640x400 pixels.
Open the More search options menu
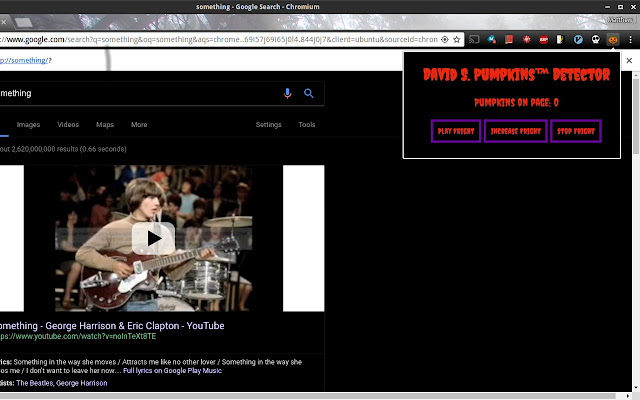click(x=139, y=124)
